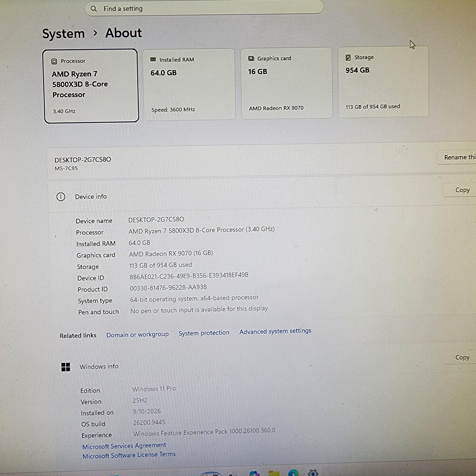The image size is (476, 476).
Task: Click the Storage row value in Device info
Action: pos(160,265)
